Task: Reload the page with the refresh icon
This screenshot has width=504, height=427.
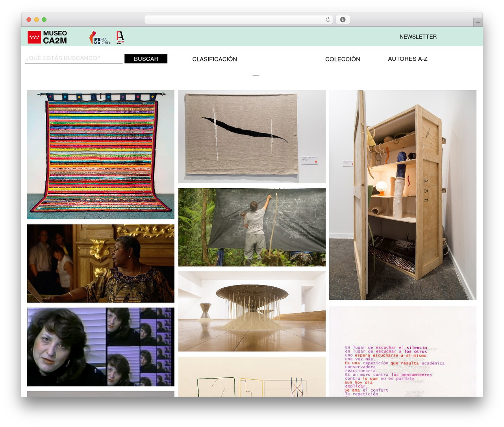Action: coord(328,20)
